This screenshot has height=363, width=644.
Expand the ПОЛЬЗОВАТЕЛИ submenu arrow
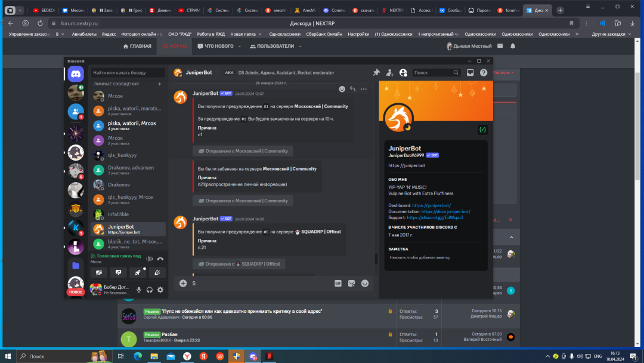click(x=300, y=47)
